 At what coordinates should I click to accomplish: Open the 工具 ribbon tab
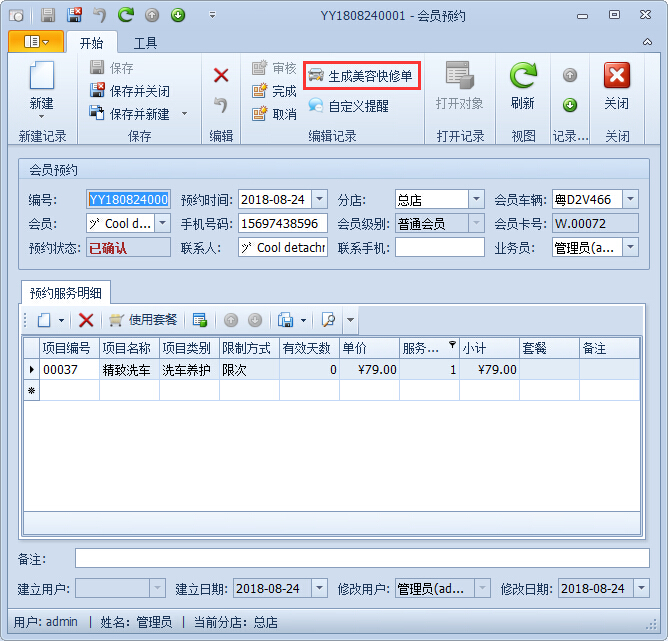coord(146,42)
